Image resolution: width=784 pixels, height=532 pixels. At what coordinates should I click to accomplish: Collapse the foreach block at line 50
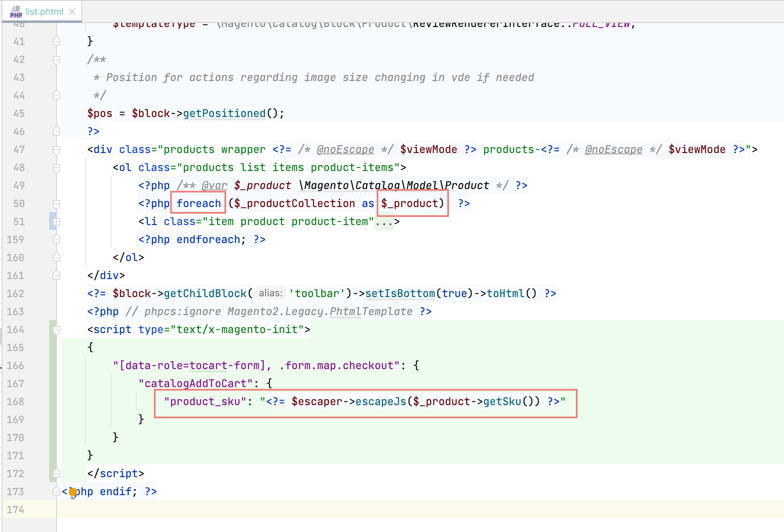[57, 203]
